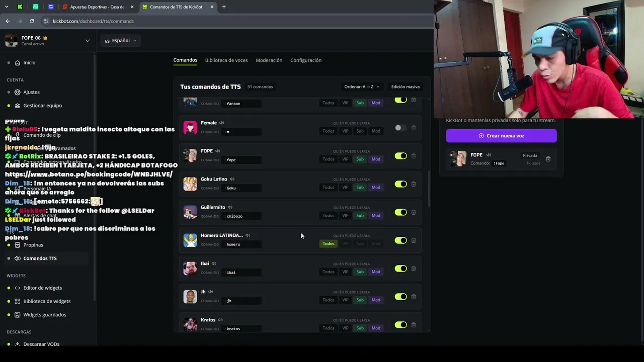The image size is (644, 362).
Task: Delete the Ibai command
Action: (414, 268)
